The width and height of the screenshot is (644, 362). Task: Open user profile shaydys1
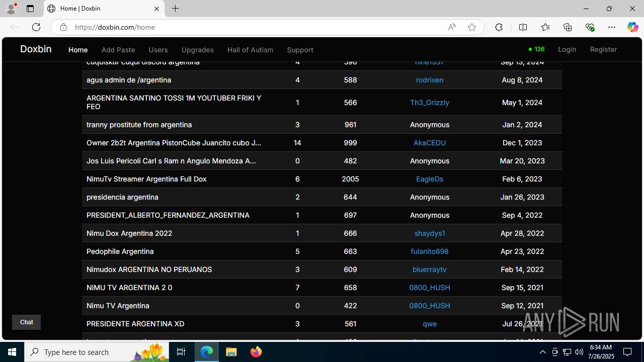[x=430, y=233]
